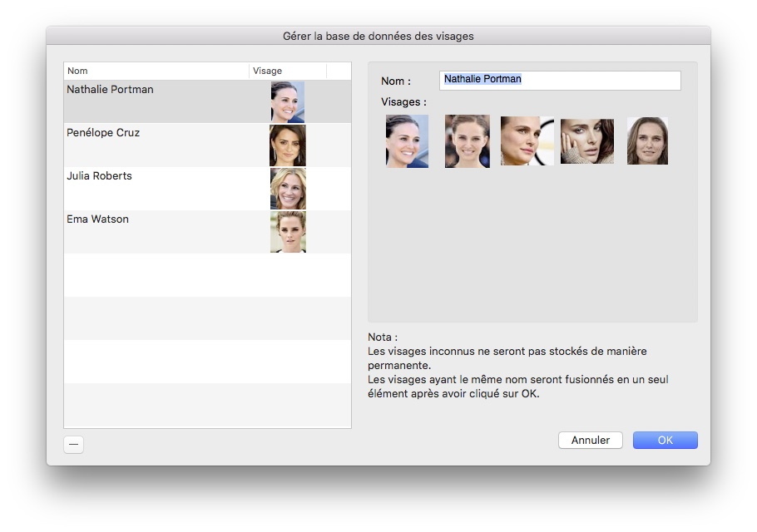Click the face thumbnail in the Penélope Cruz row

pyautogui.click(x=287, y=145)
